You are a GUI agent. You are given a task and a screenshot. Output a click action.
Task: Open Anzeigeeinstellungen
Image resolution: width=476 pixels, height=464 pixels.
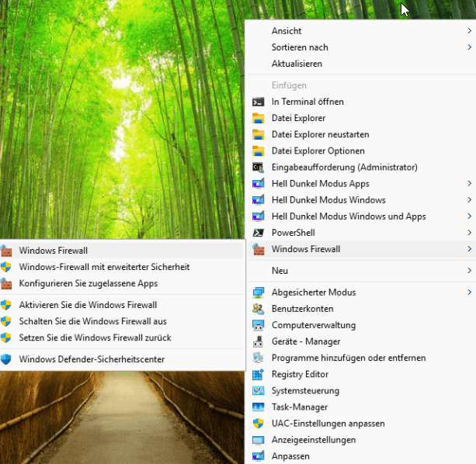(x=362, y=440)
